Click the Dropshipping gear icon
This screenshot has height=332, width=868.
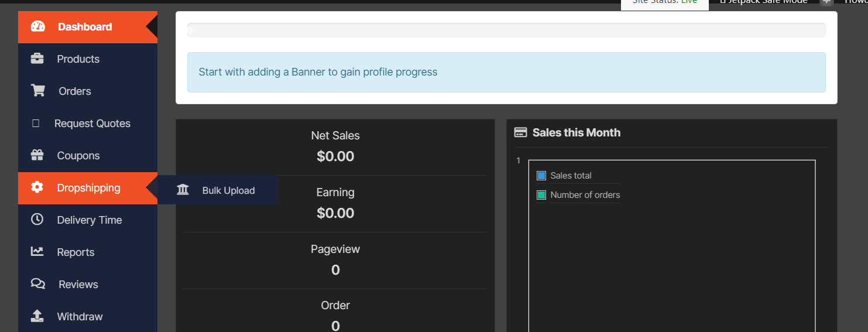37,187
